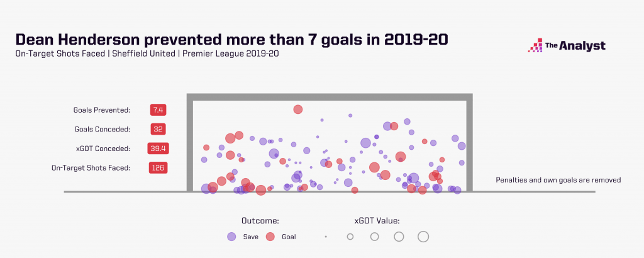Click the On-Target Shots Faced 126 badge
Screen dimensions: 644x258
tap(157, 167)
